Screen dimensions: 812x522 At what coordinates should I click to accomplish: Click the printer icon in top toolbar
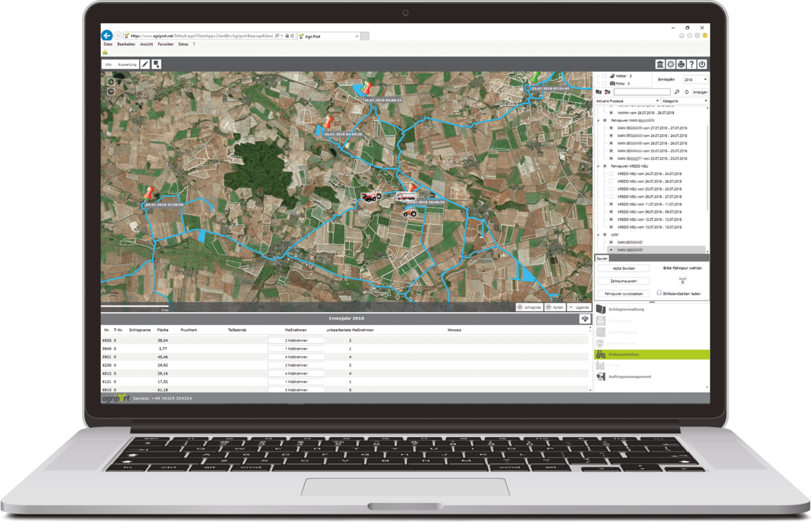tap(681, 64)
